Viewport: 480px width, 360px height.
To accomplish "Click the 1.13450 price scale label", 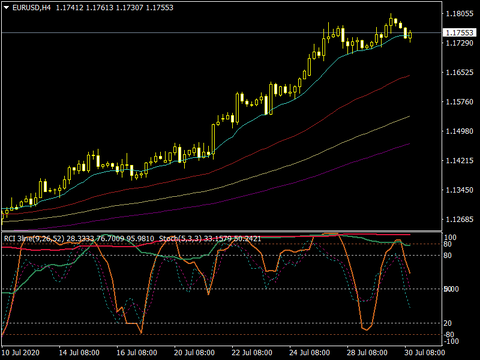I will click(460, 190).
